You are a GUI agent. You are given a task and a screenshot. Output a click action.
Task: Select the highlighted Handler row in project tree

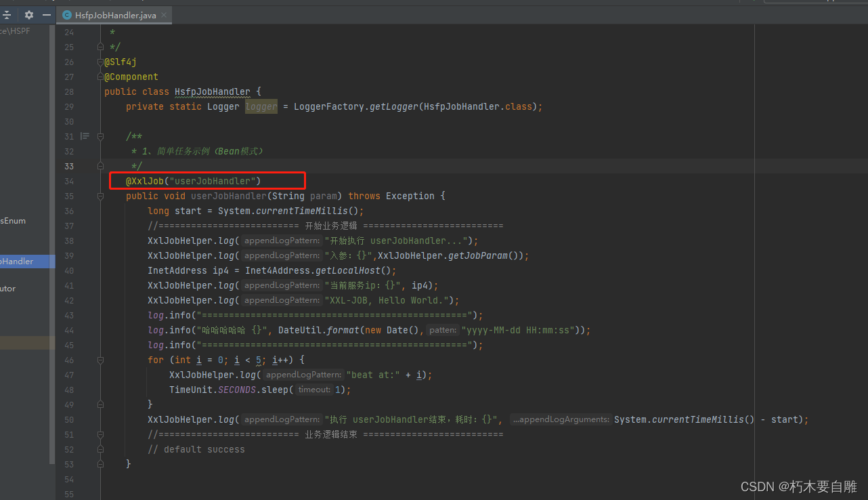click(27, 261)
